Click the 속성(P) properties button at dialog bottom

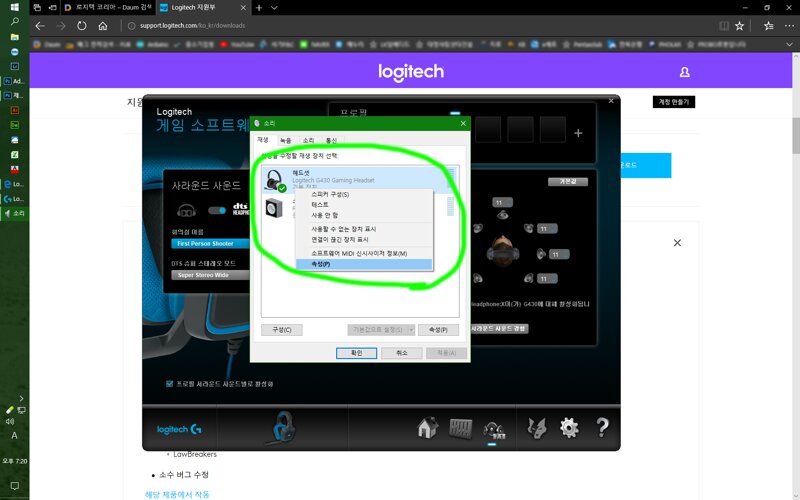[x=438, y=330]
